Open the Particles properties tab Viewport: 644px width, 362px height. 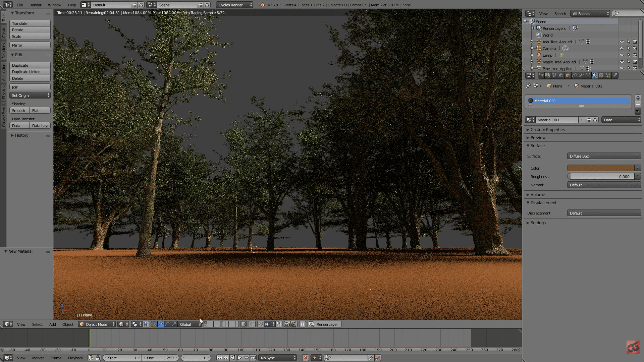pos(608,75)
